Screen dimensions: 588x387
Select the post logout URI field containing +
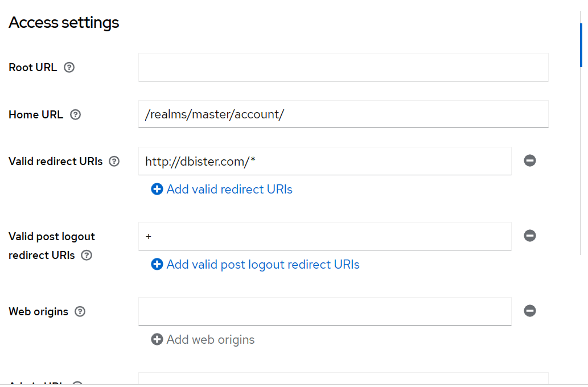pos(324,236)
